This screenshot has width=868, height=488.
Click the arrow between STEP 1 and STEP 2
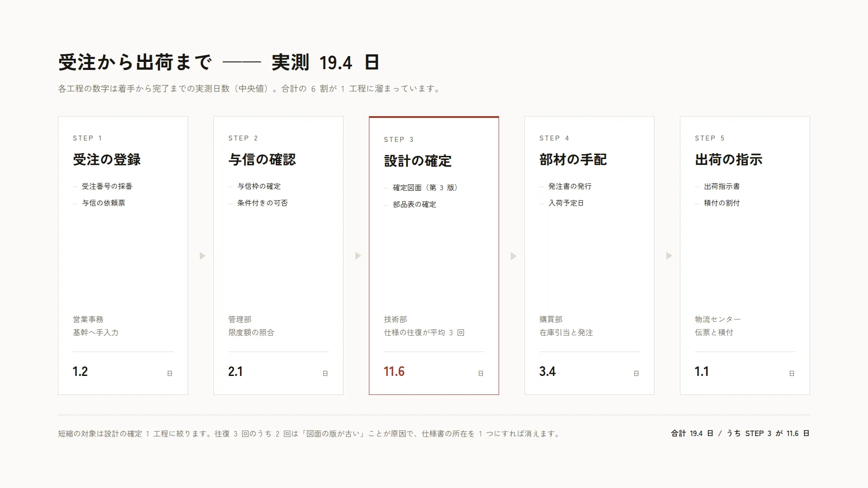point(203,256)
